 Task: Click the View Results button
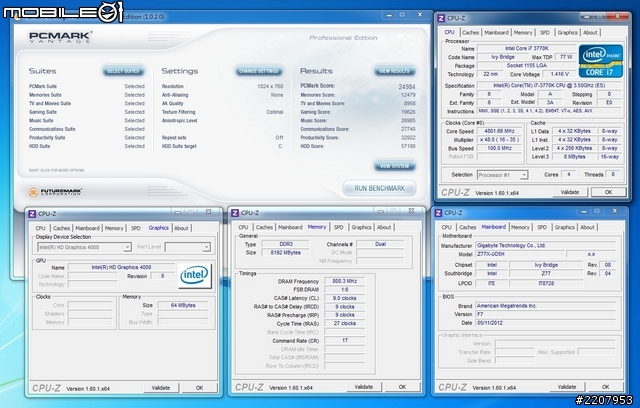click(395, 71)
